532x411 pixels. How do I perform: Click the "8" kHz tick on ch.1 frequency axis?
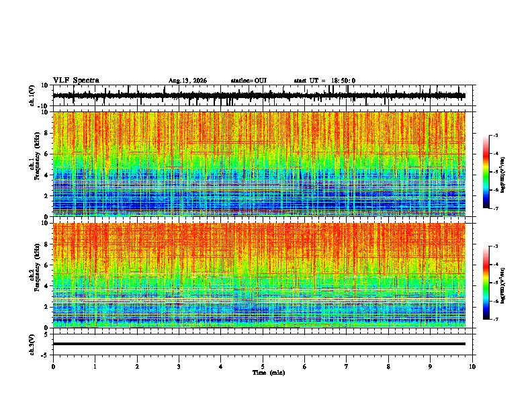47,134
